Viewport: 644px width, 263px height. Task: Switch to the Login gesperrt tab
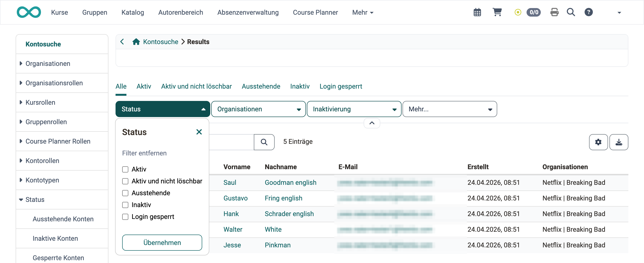[341, 86]
